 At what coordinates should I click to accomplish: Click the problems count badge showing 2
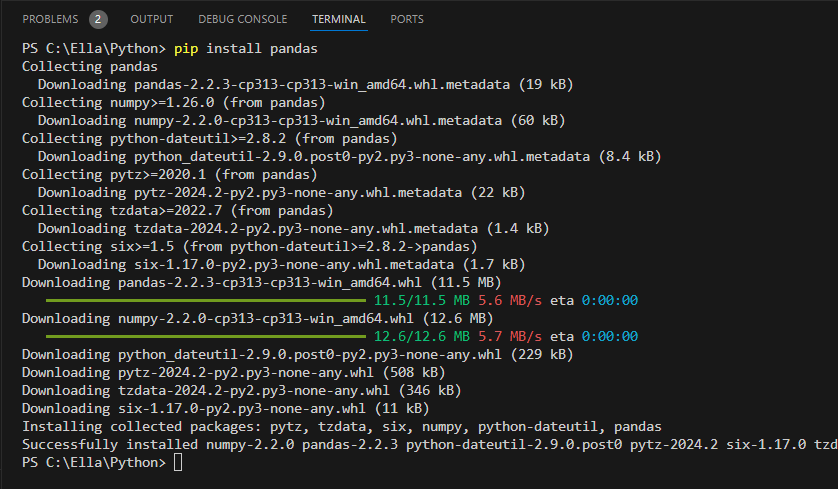coord(98,19)
